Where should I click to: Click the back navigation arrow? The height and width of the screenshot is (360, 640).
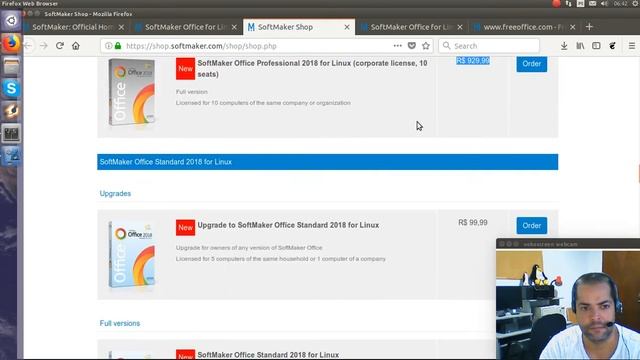28,46
